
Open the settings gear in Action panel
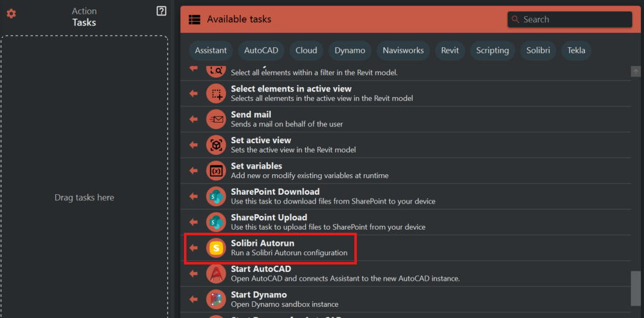pyautogui.click(x=11, y=14)
